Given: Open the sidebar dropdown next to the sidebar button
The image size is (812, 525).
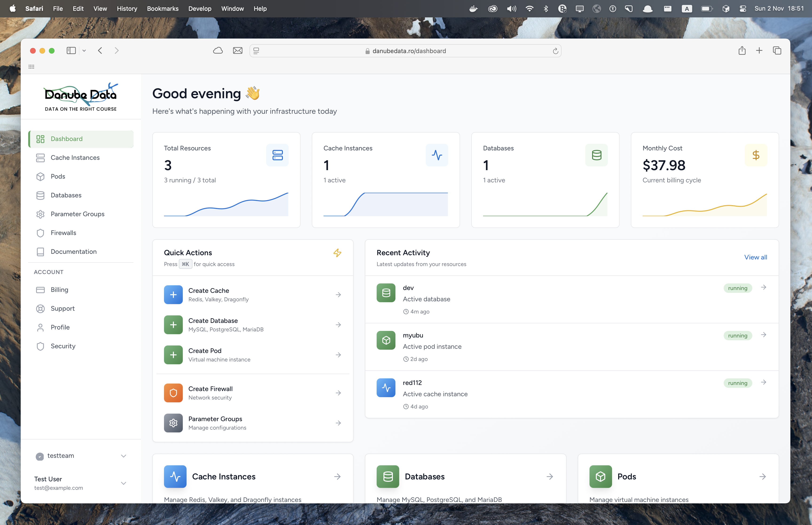Looking at the screenshot, I should [84, 51].
